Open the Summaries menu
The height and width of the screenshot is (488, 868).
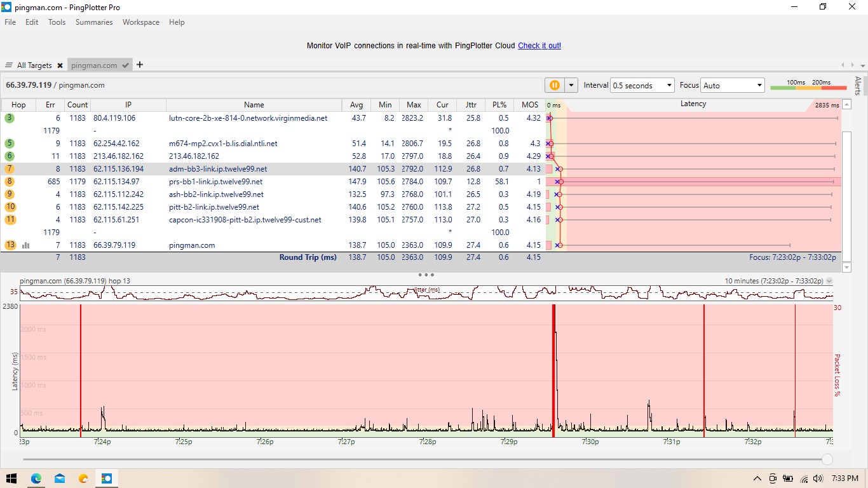point(94,22)
